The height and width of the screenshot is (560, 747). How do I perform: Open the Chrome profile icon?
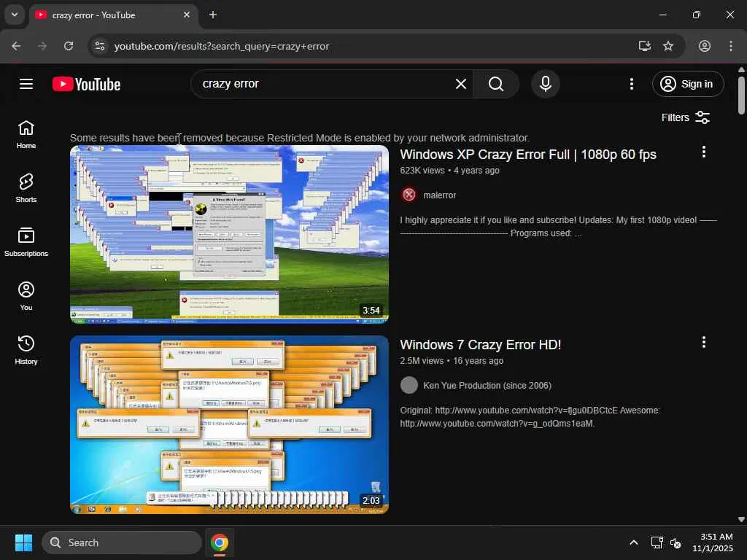click(705, 46)
